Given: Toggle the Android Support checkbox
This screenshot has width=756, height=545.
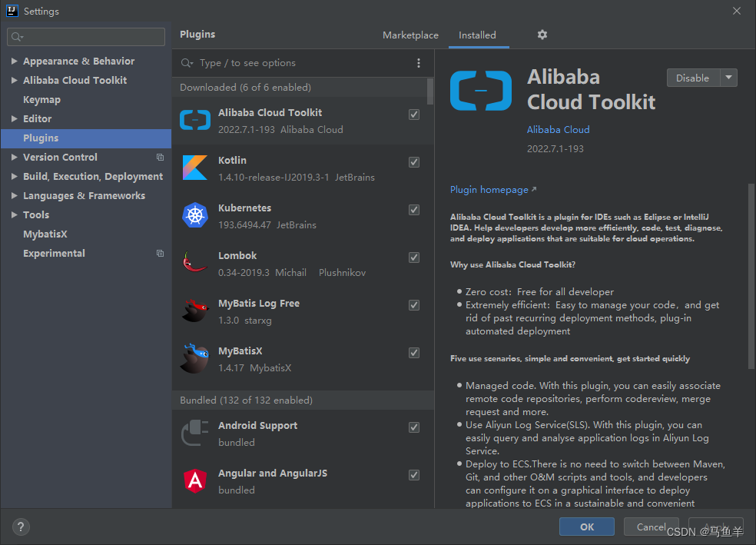Looking at the screenshot, I should (x=414, y=427).
